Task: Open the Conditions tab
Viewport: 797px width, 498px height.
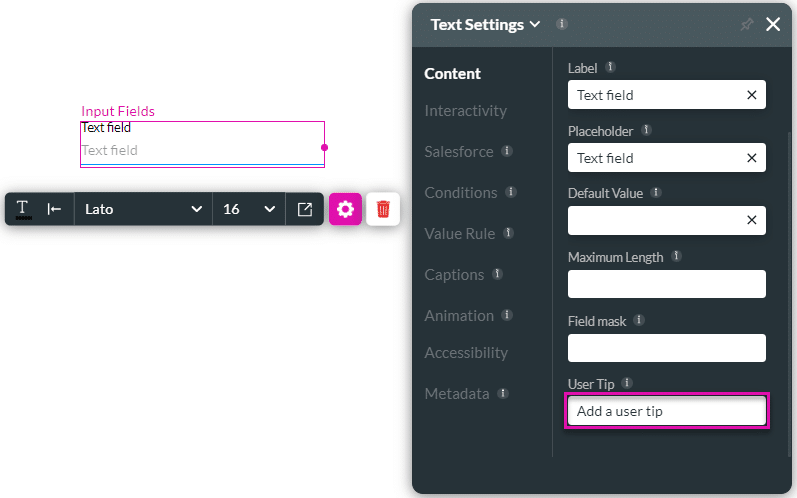Action: pos(460,192)
